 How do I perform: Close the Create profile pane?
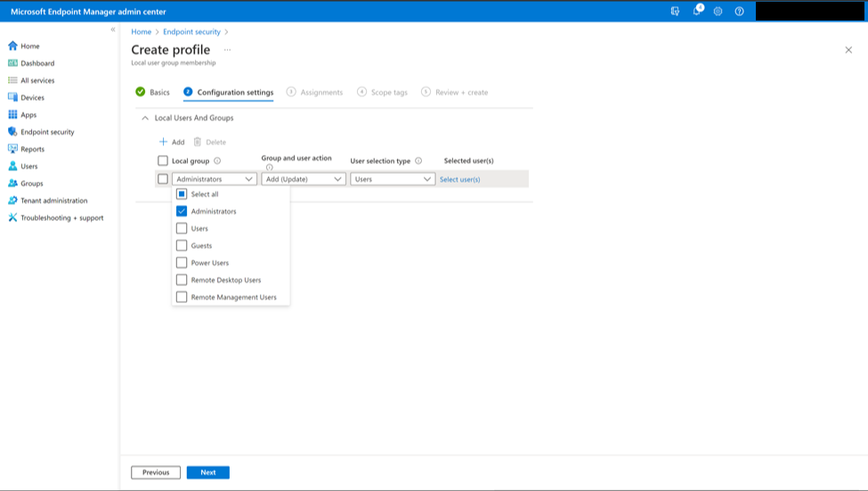click(x=848, y=50)
